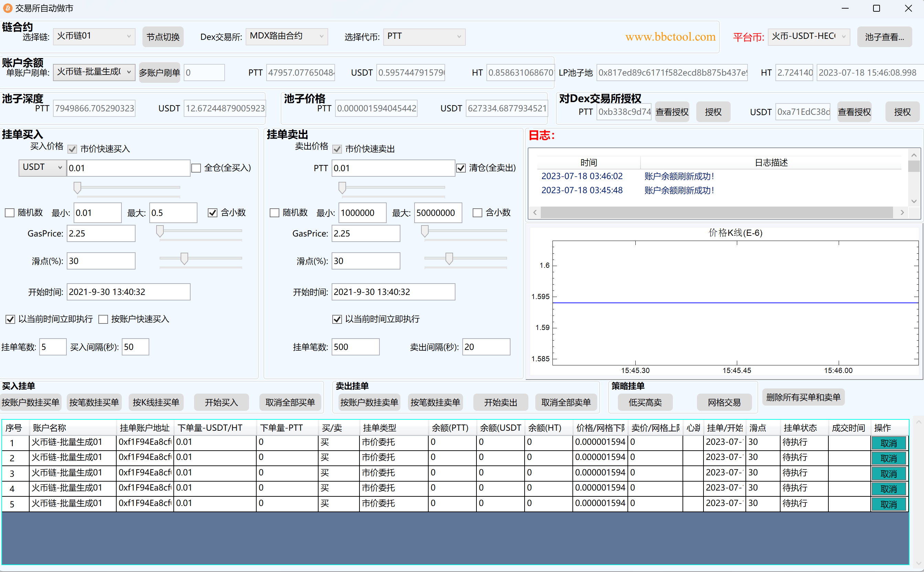This screenshot has height=572, width=924.
Task: Toggle 随机数 checkbox in buy panel
Action: [10, 212]
